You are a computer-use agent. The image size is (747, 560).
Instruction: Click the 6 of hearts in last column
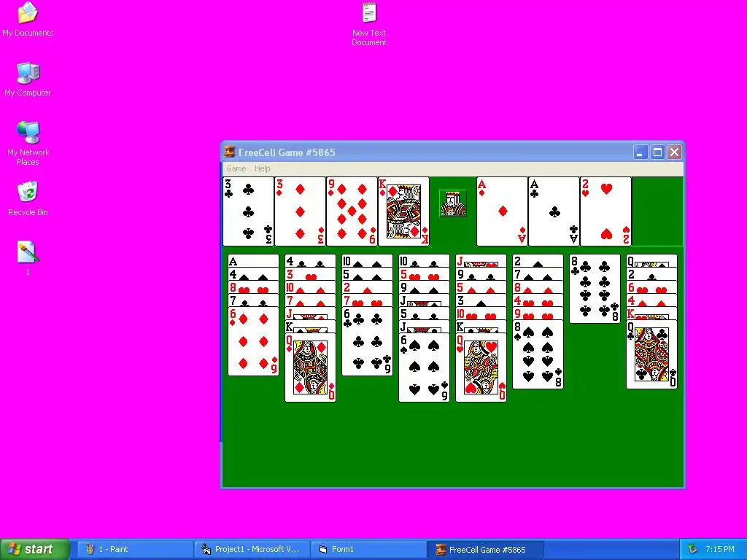click(651, 287)
